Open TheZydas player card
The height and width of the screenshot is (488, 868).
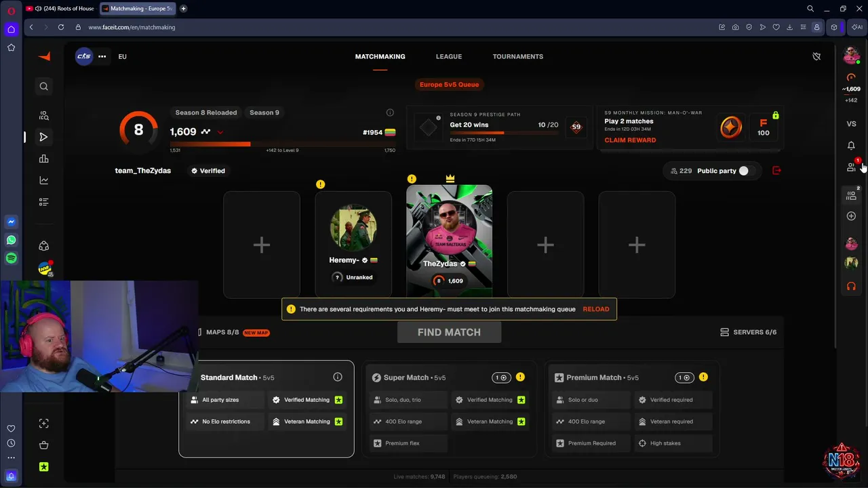(x=449, y=241)
